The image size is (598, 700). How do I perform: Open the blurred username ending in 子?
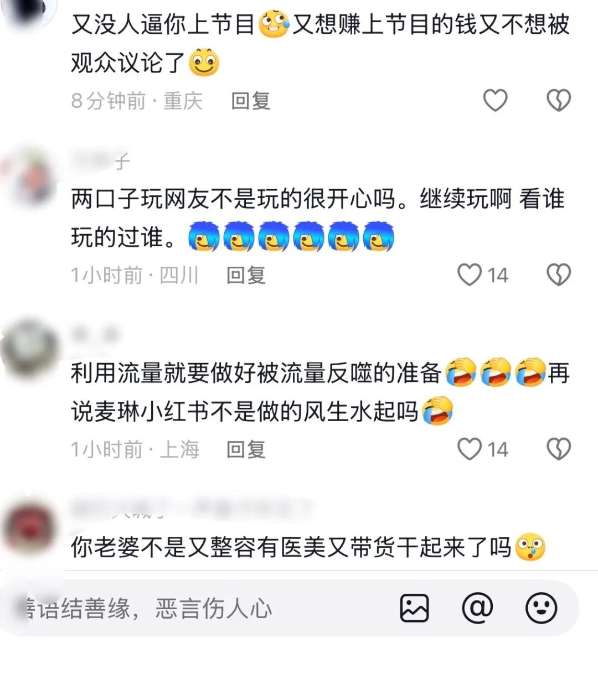[x=101, y=161]
